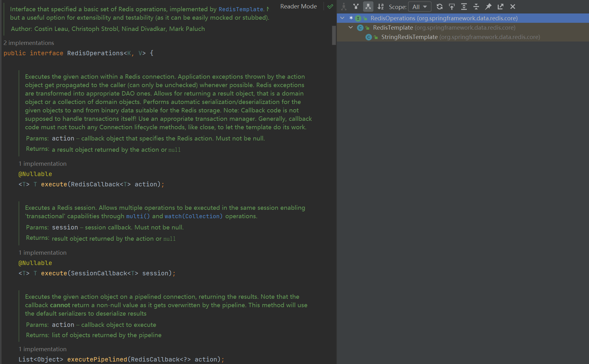
Task: Click '1 implementation' above executePipelined
Action: click(x=42, y=349)
